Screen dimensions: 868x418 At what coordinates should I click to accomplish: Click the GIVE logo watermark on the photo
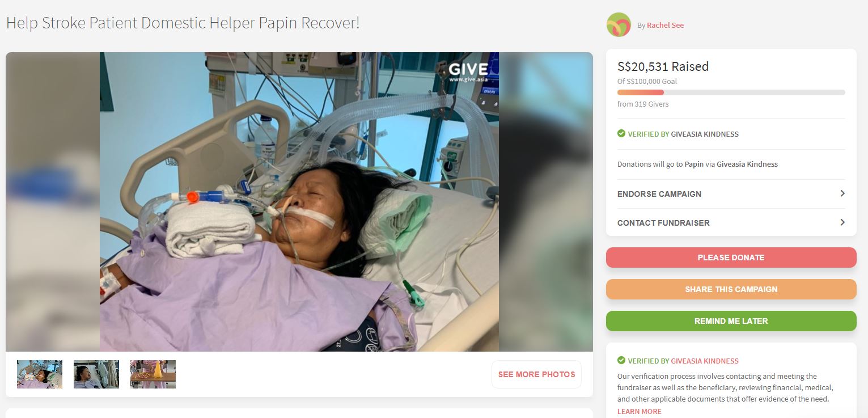[468, 71]
